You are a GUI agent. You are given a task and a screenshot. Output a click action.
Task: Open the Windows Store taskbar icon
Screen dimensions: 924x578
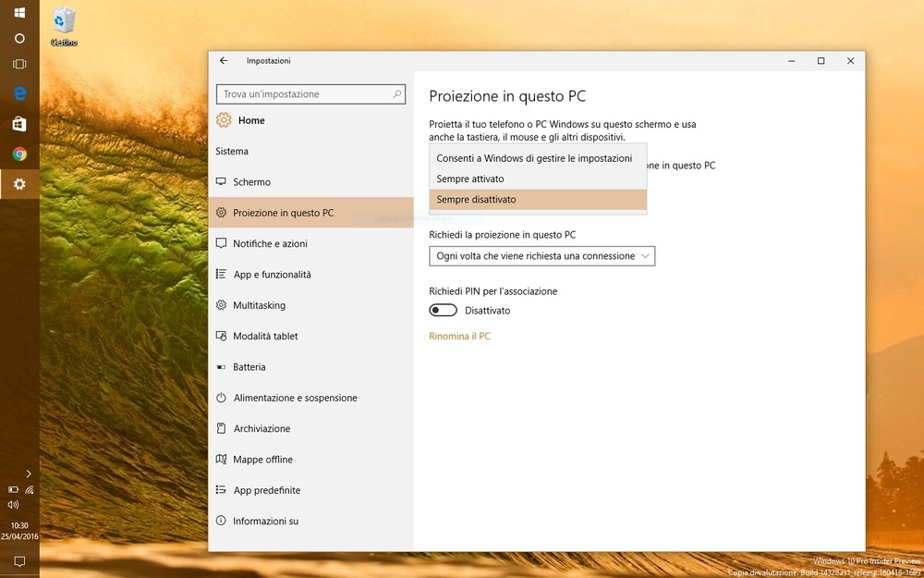pyautogui.click(x=19, y=124)
